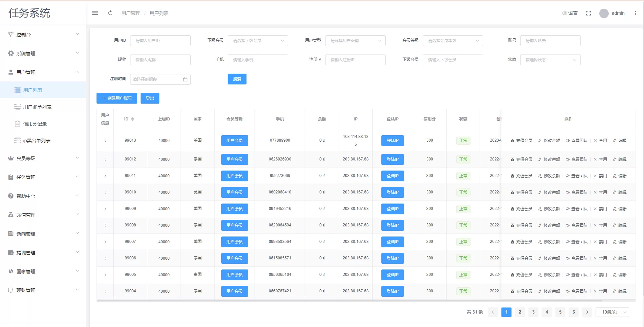Click the admin avatar
Image resolution: width=644 pixels, height=327 pixels.
click(x=604, y=13)
